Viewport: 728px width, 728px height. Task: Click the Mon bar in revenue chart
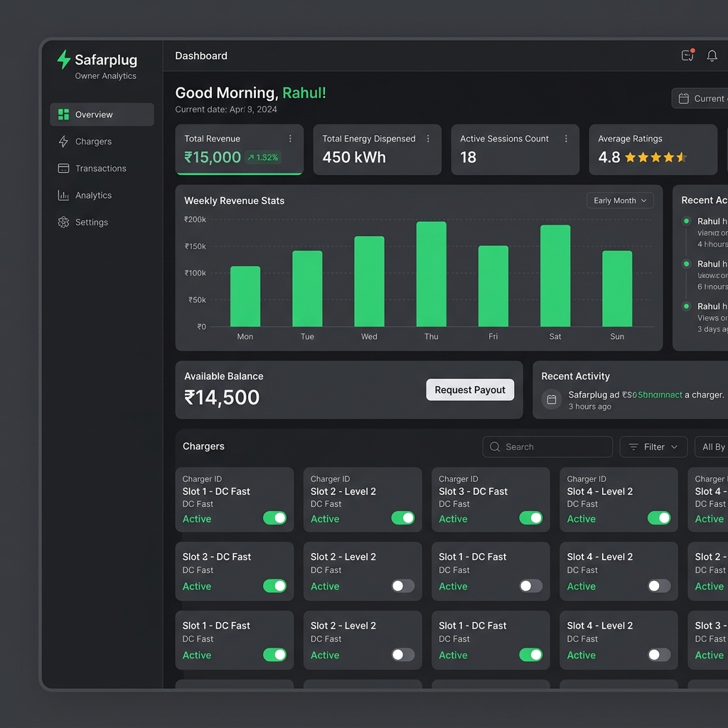pos(245,296)
